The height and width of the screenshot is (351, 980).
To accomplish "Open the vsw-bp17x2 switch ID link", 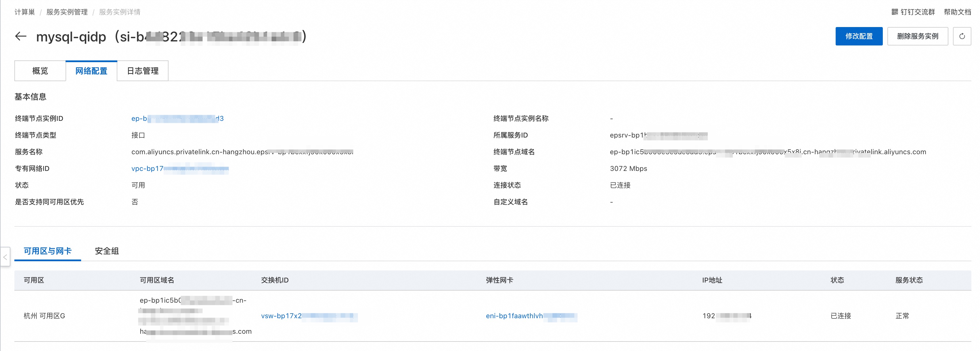I will tap(309, 316).
